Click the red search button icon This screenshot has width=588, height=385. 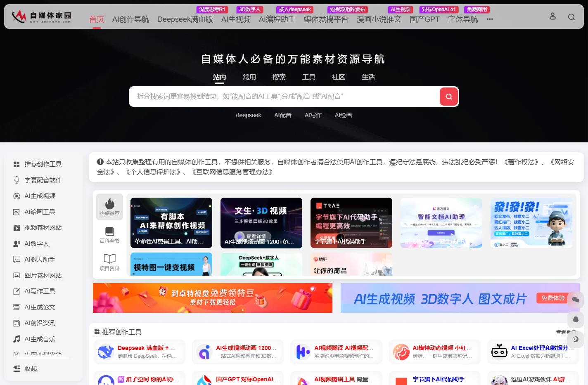(449, 97)
